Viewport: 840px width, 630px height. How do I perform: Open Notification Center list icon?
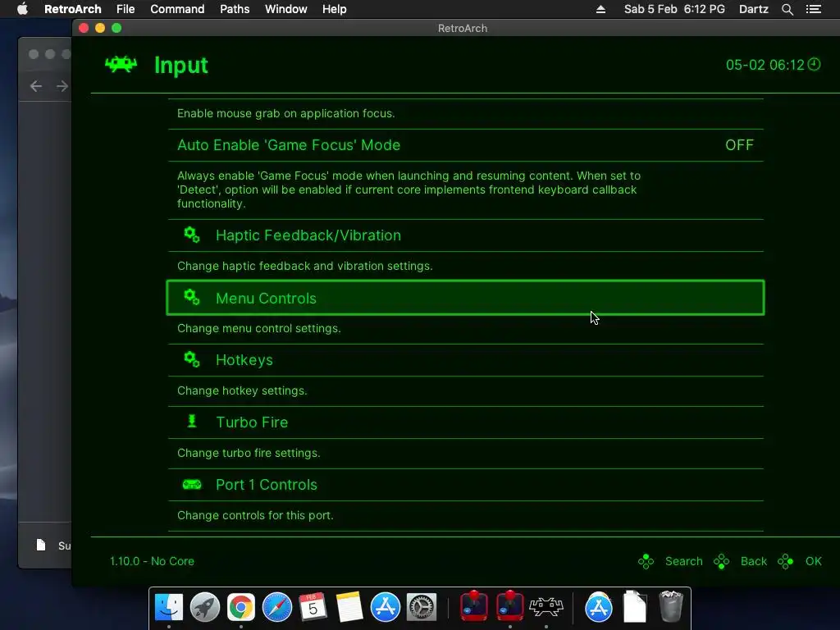813,9
